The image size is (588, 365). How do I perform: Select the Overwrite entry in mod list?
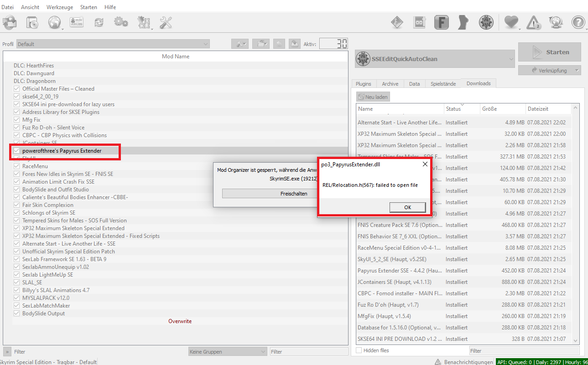180,321
